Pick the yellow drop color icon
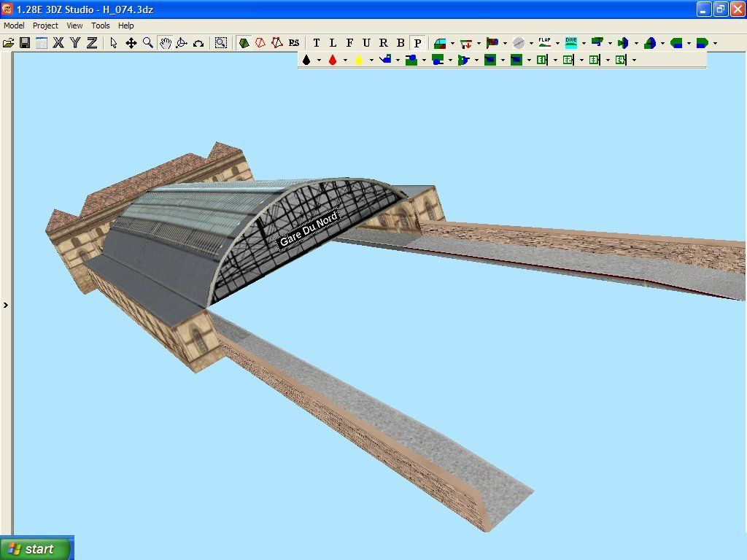The image size is (747, 560). (x=359, y=60)
